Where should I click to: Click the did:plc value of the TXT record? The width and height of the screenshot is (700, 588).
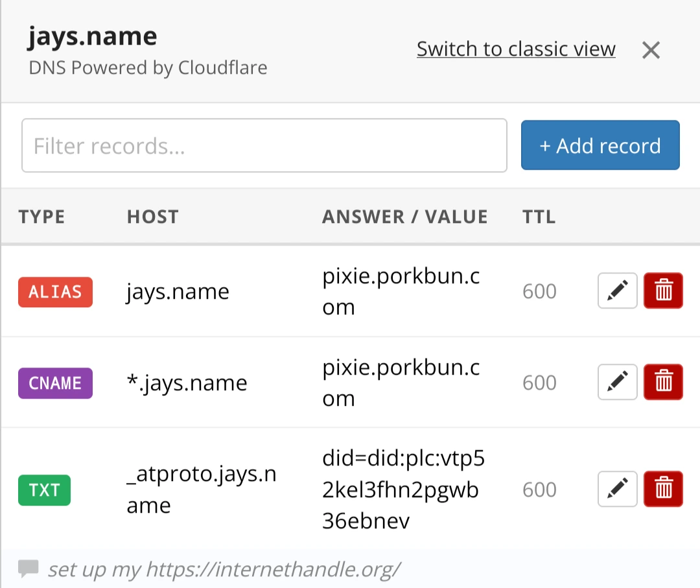click(x=403, y=489)
